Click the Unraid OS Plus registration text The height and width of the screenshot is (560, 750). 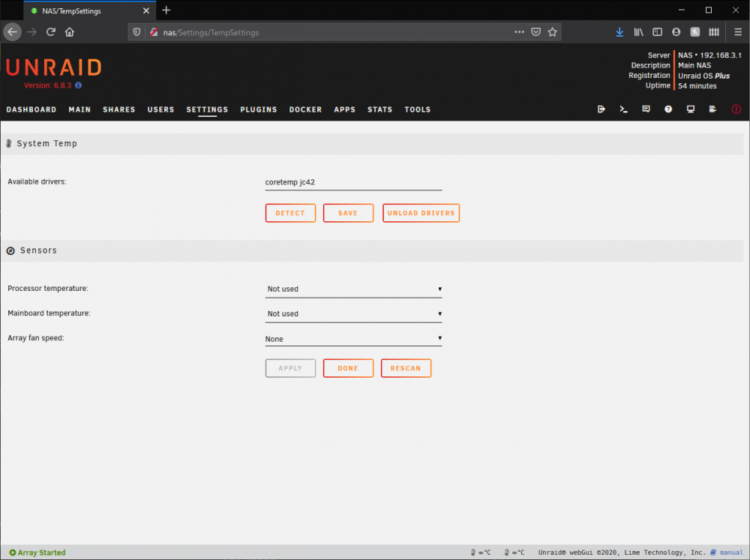[x=703, y=76]
